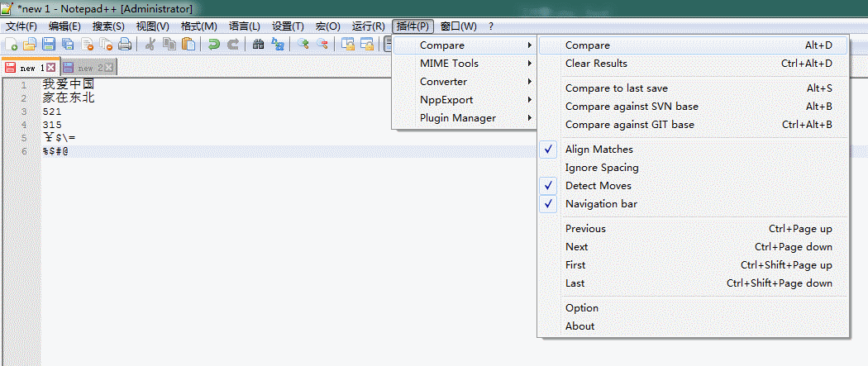Click text line 我爱中国 in editor
Viewport: 868px width, 366px height.
coord(69,85)
